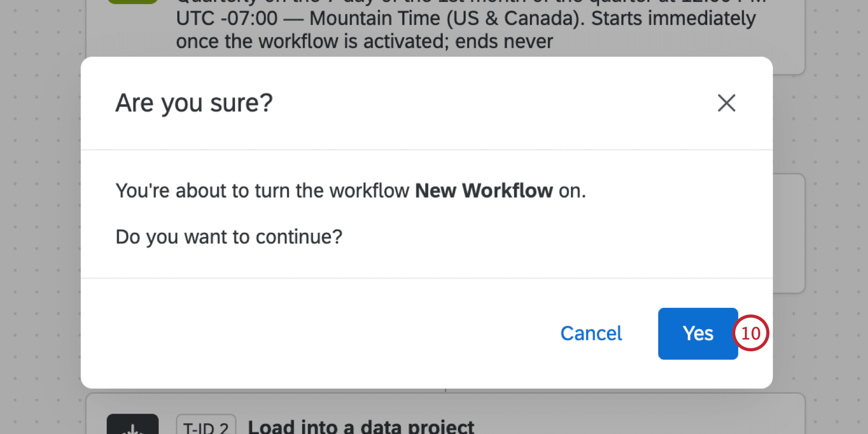The image size is (868, 434).
Task: Click the Are you sure? dialog header
Action: 195,103
